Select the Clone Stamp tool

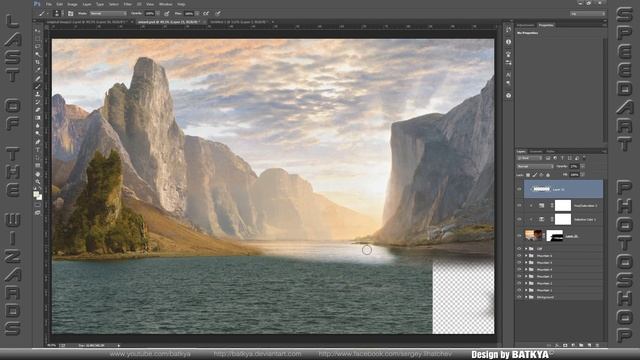click(38, 94)
